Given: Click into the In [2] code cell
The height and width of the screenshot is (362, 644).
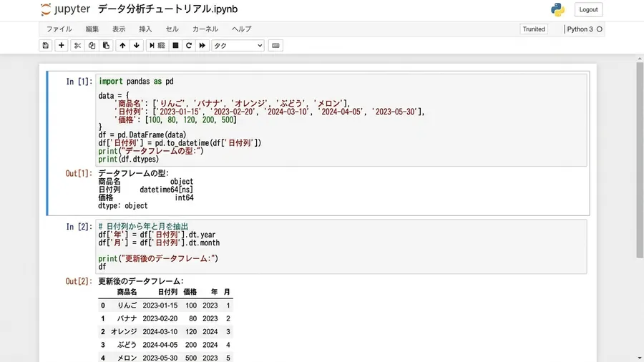Looking at the screenshot, I should click(341, 247).
